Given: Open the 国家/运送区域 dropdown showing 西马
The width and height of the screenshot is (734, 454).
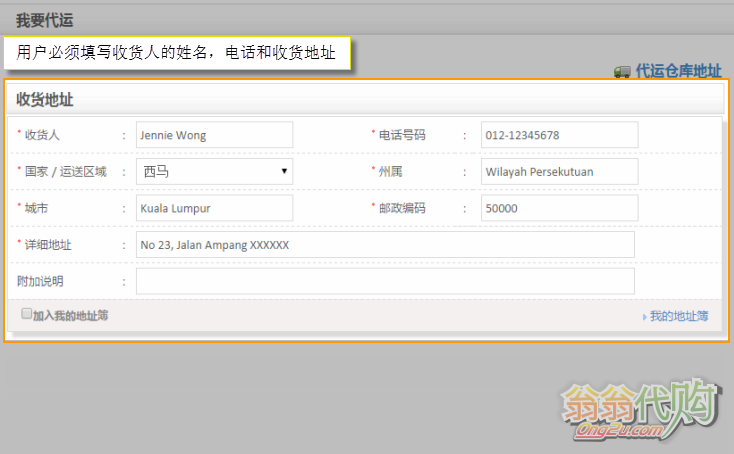Looking at the screenshot, I should tap(214, 171).
